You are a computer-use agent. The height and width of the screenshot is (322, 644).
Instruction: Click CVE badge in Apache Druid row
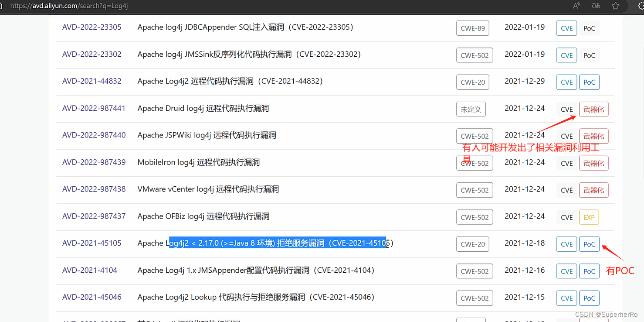click(x=567, y=109)
